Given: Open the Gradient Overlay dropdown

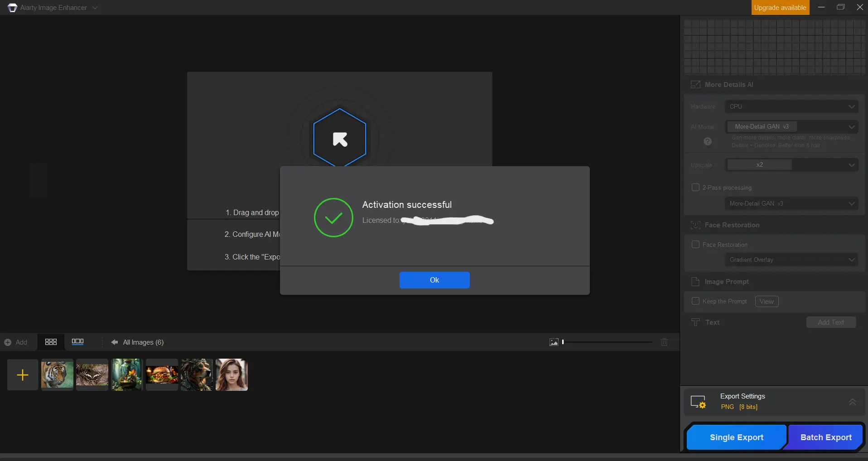Looking at the screenshot, I should (791, 259).
